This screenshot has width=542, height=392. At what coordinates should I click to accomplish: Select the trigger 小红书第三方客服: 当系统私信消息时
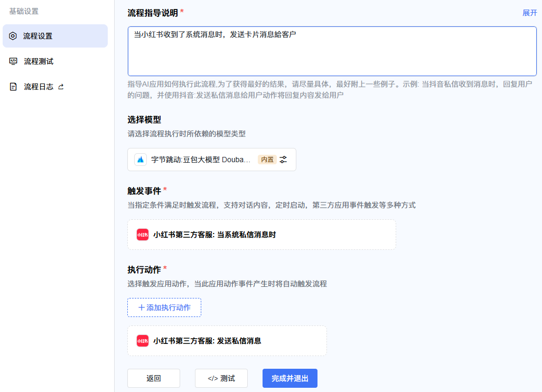(261, 235)
